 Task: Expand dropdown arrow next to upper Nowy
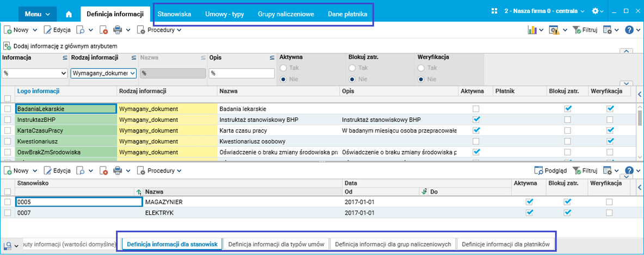[x=34, y=30]
